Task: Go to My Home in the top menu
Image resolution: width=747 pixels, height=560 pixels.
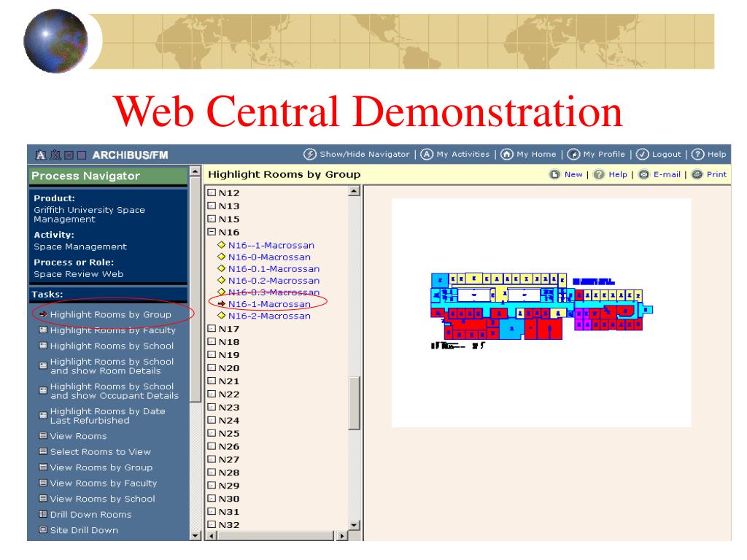Action: pos(536,155)
